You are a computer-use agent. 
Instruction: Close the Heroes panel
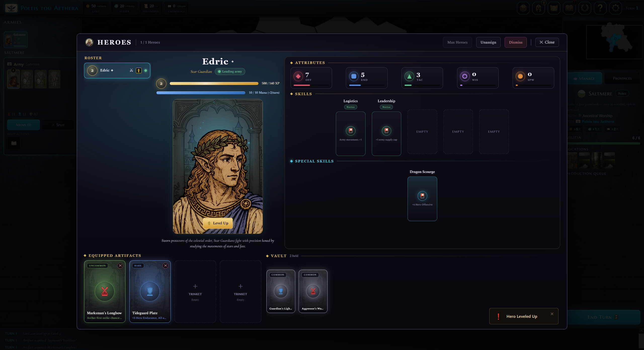pos(547,42)
